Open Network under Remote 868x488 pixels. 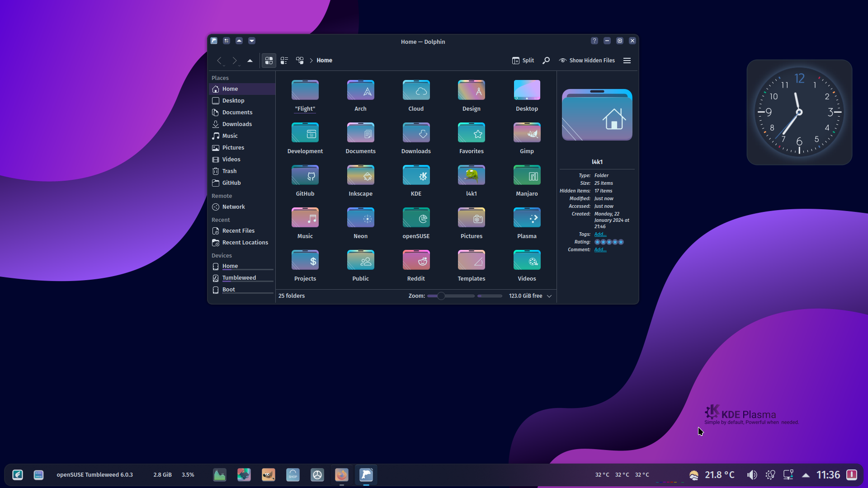tap(242, 207)
